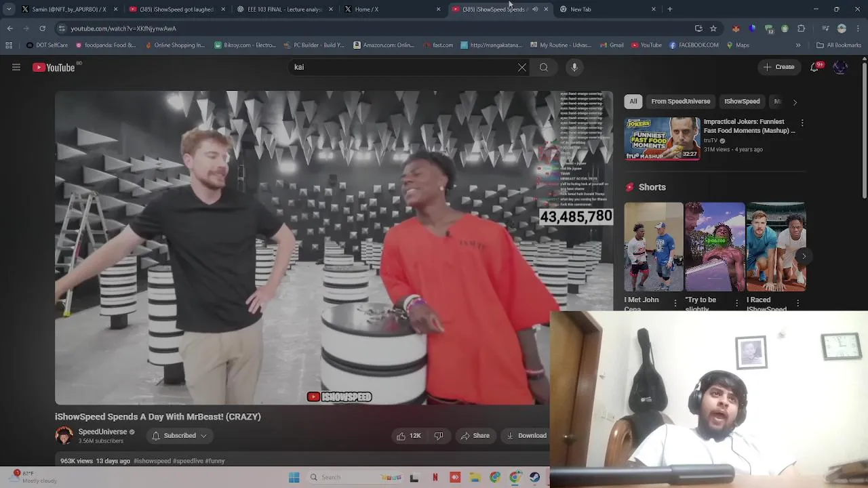Expand hidden bookmarks with the double chevron
Image resolution: width=868 pixels, height=488 pixels.
click(798, 45)
